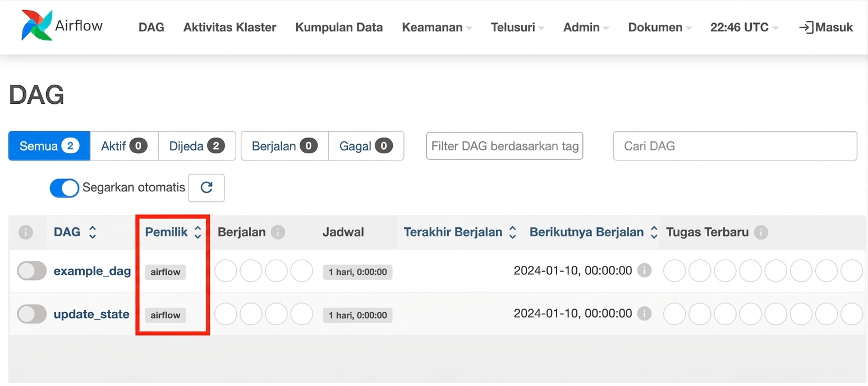Click airflow owner tag in example_dag row

point(166,272)
